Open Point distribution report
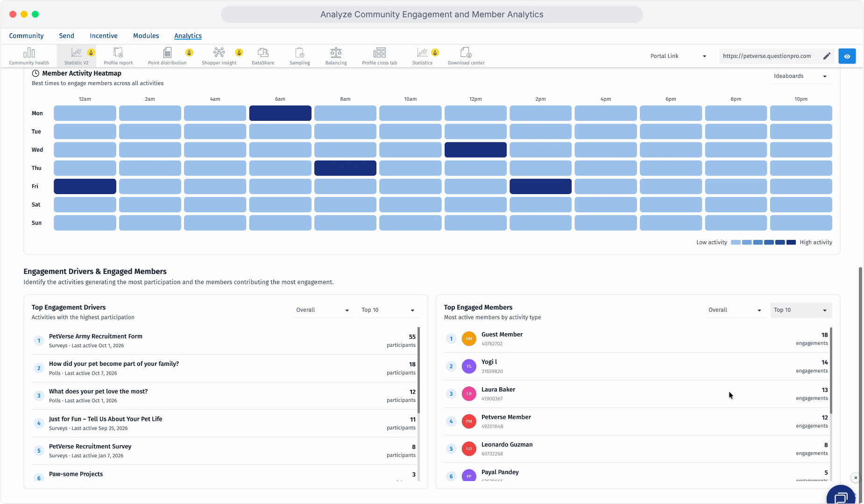This screenshot has width=864, height=504. (x=167, y=56)
